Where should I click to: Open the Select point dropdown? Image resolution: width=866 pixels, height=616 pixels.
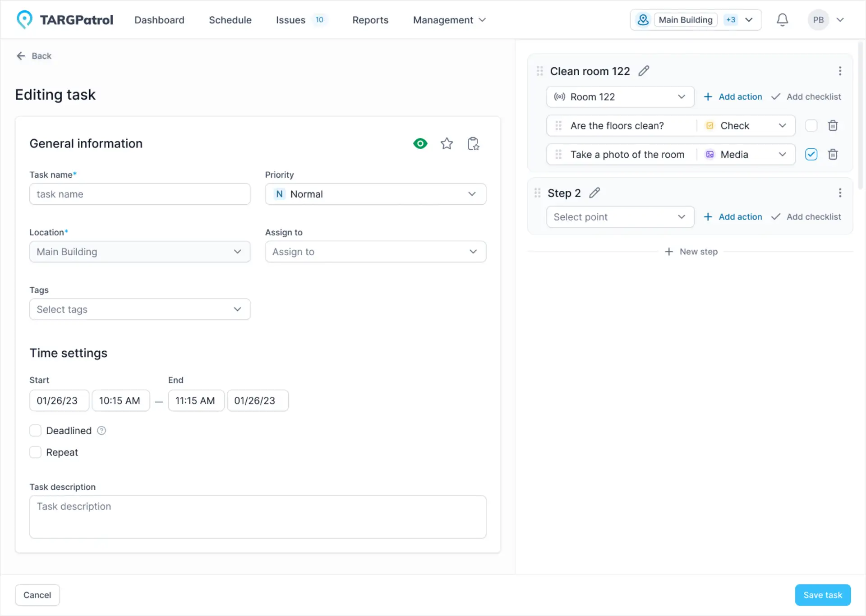[620, 217]
